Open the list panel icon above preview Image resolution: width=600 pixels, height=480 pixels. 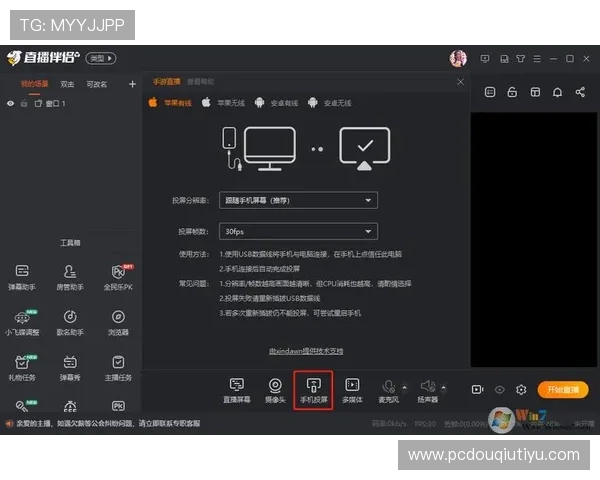pos(490,92)
